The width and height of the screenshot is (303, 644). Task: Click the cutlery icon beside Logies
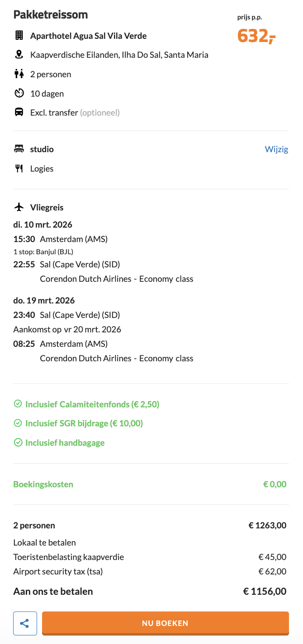point(19,168)
